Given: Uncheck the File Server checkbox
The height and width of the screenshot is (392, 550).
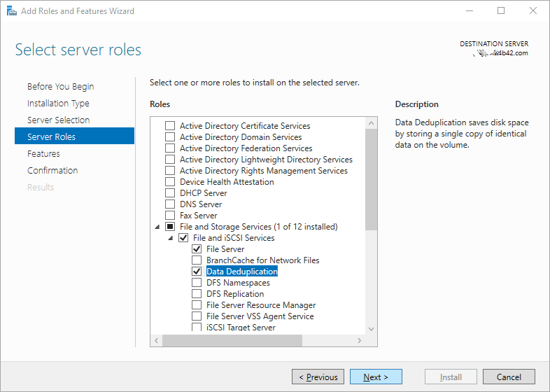Looking at the screenshot, I should click(x=197, y=249).
